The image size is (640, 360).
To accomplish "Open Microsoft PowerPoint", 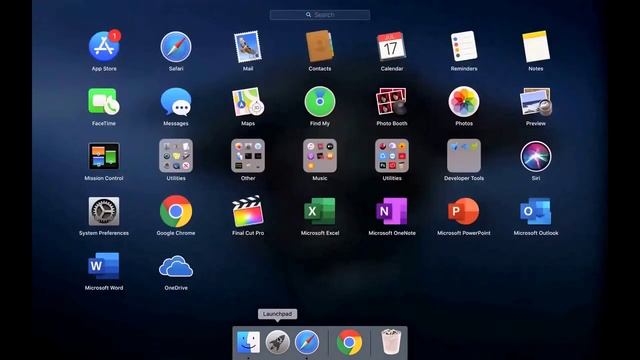I will pos(464,211).
